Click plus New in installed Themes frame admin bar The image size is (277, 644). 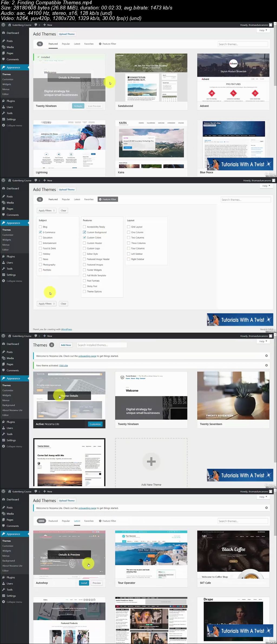pos(48,336)
